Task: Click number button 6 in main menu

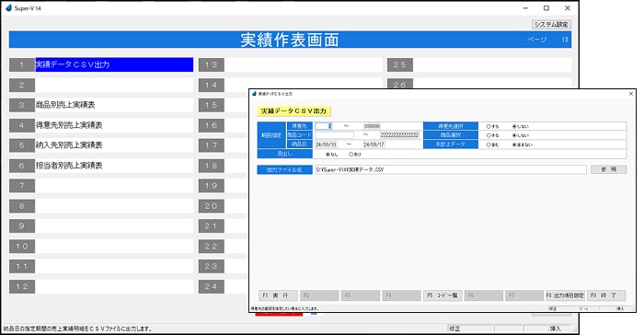Action: pyautogui.click(x=22, y=166)
